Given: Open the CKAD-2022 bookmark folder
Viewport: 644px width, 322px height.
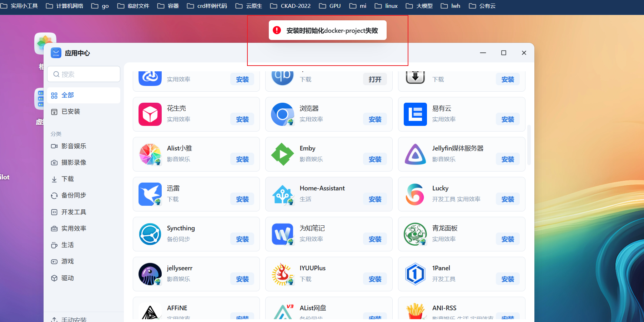Looking at the screenshot, I should coord(290,6).
